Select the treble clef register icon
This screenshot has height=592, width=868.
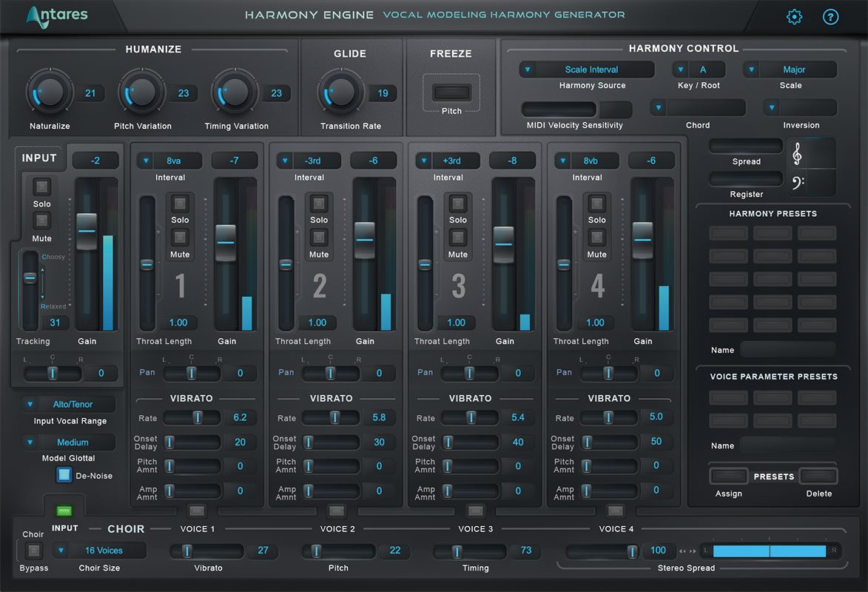point(797,154)
